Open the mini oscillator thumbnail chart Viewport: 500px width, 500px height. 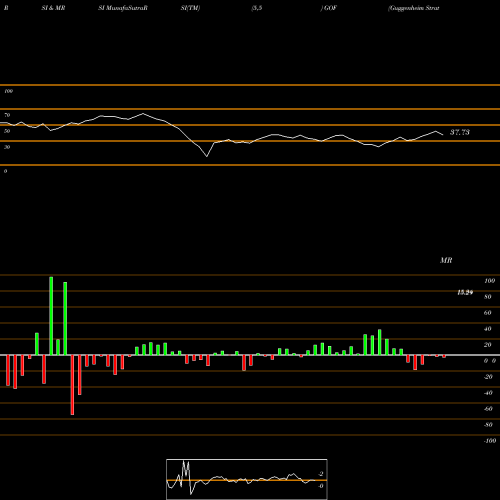247,479
